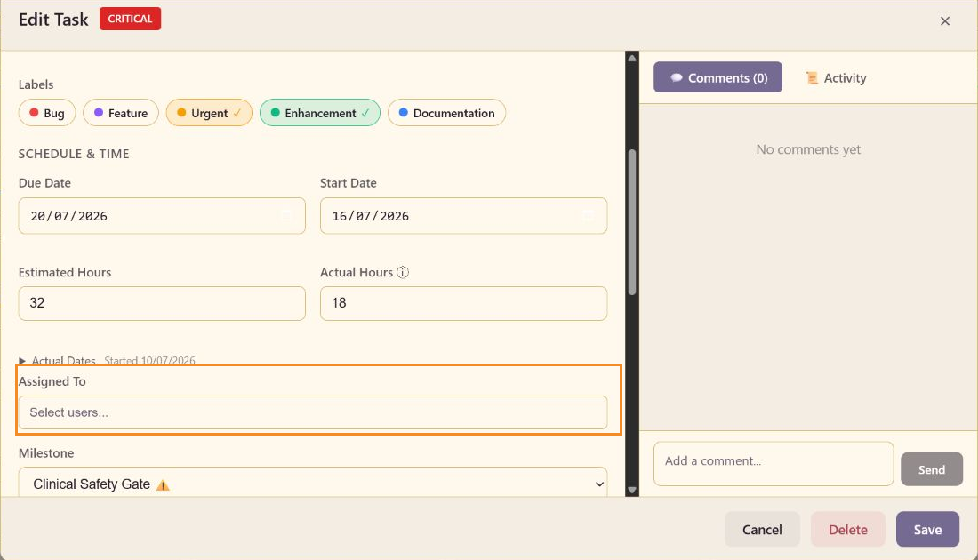
Task: Open the Assigned To user selector
Action: coord(312,412)
